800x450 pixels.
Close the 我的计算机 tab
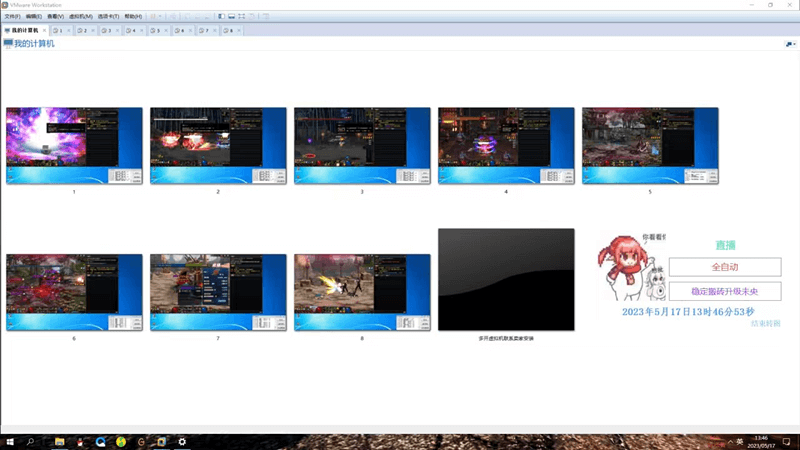click(44, 31)
